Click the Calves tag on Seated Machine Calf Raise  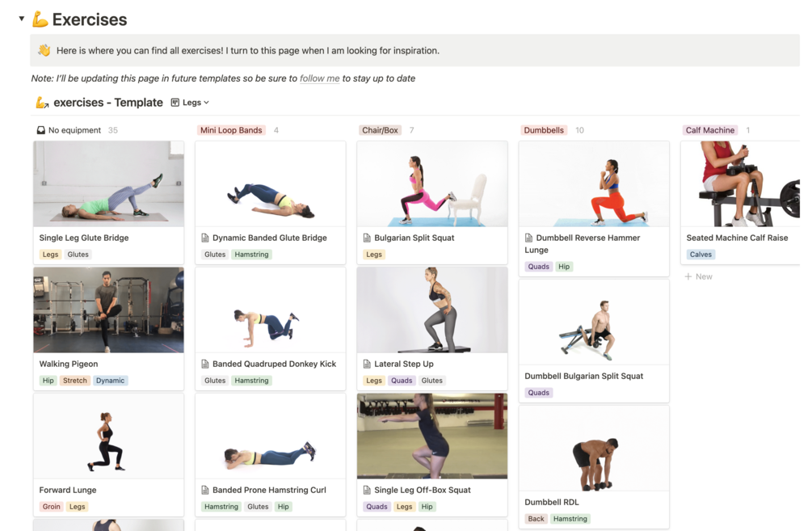(701, 255)
